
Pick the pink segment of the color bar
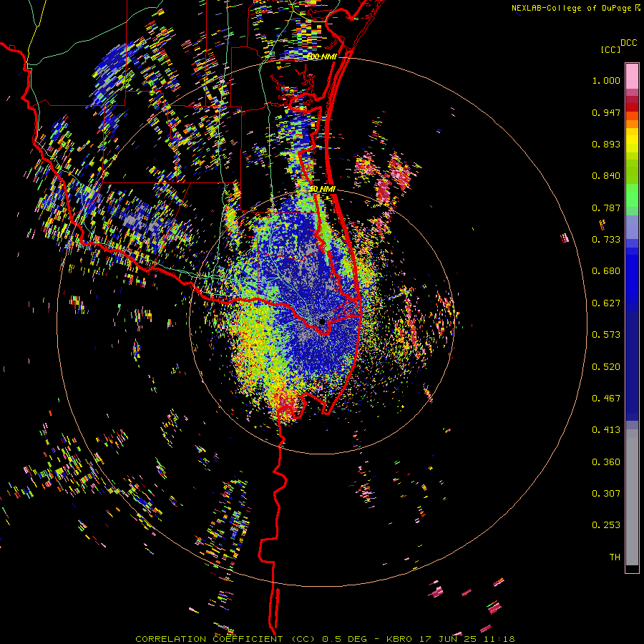pyautogui.click(x=632, y=76)
